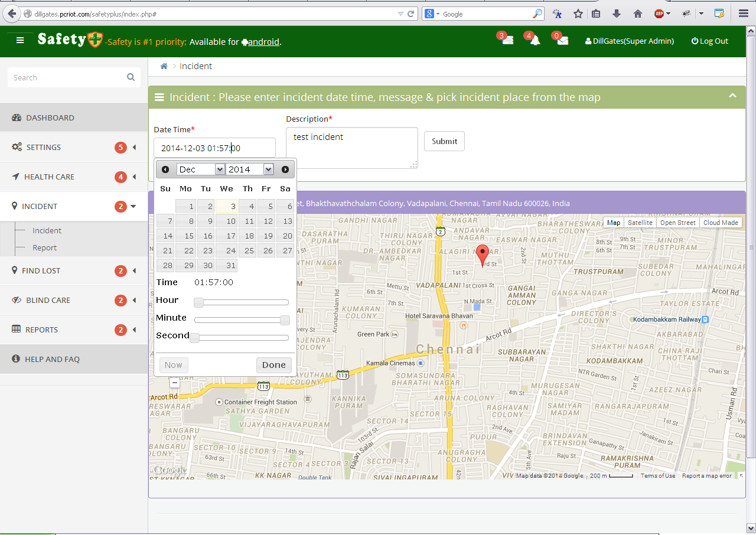Click the Date Time input field
This screenshot has height=535, width=756.
click(x=214, y=148)
